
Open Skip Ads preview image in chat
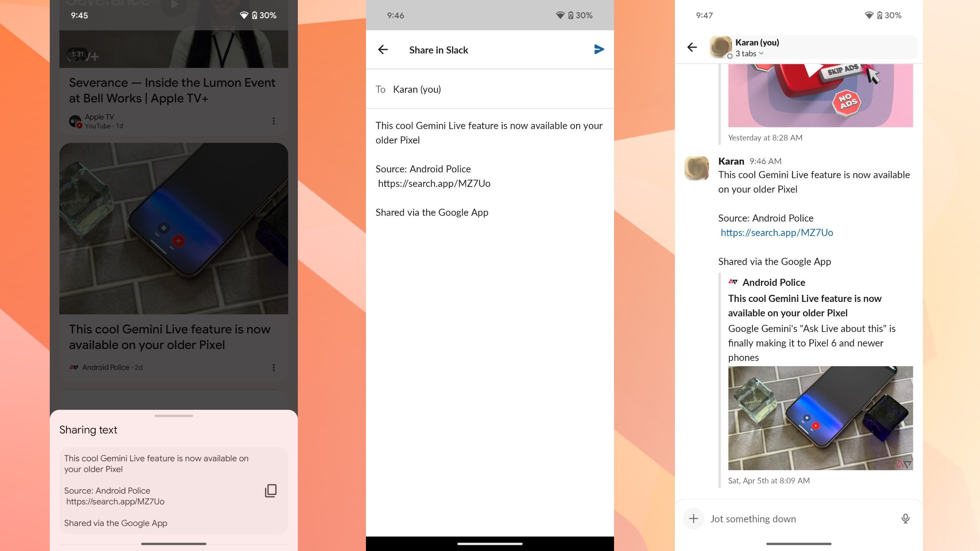coord(820,95)
